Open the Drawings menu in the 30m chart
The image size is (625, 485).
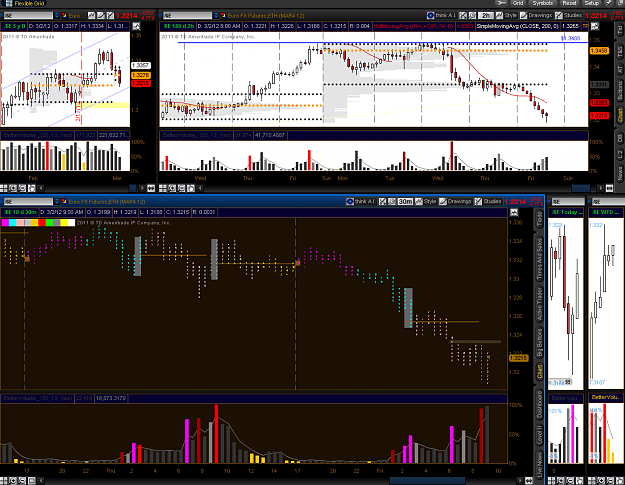(456, 202)
